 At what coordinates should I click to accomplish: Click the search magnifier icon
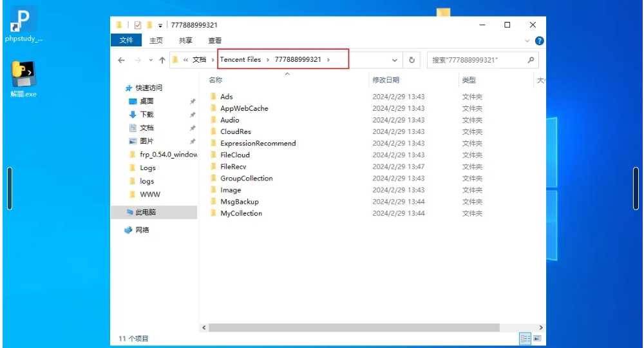tap(531, 60)
